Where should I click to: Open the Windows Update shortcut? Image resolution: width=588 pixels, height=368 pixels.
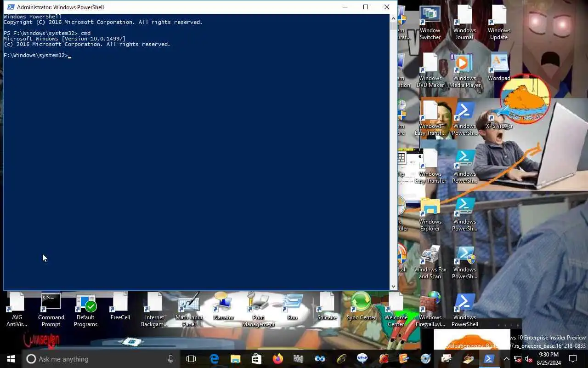[x=499, y=23]
